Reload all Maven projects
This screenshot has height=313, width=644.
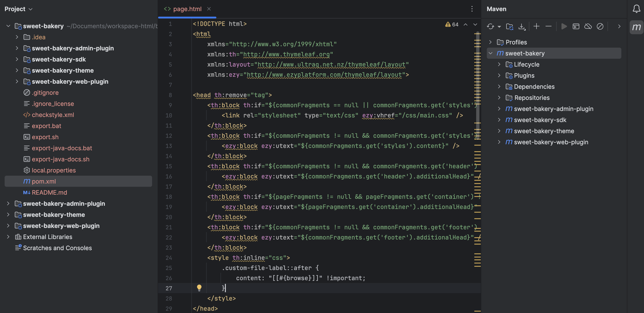click(490, 26)
